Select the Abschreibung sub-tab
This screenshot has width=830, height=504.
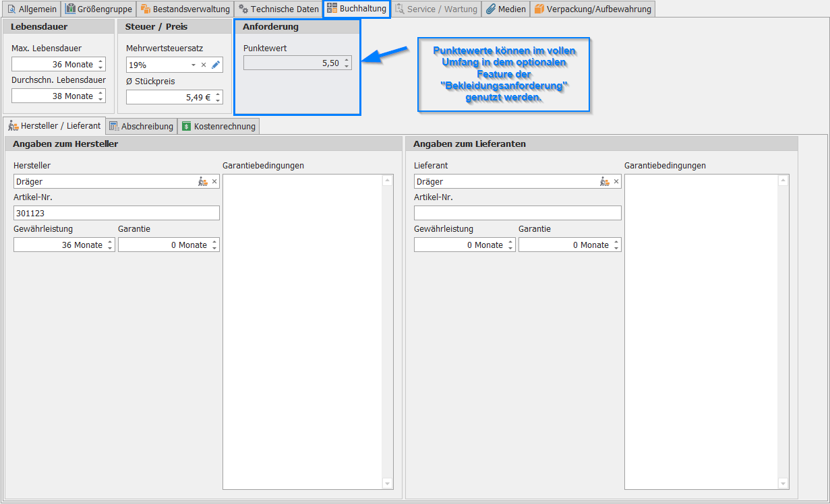(142, 127)
